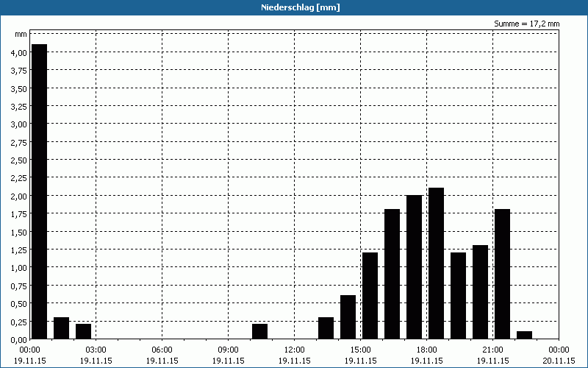The height and width of the screenshot is (368, 588).
Task: Click the 'mm' unit label on y-axis
Action: [21, 35]
